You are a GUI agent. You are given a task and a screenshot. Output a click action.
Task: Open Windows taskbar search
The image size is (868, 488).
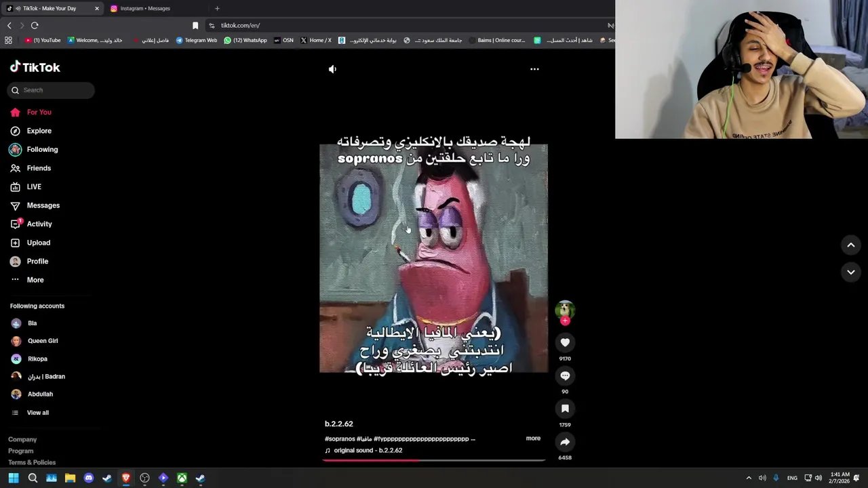(33, 479)
